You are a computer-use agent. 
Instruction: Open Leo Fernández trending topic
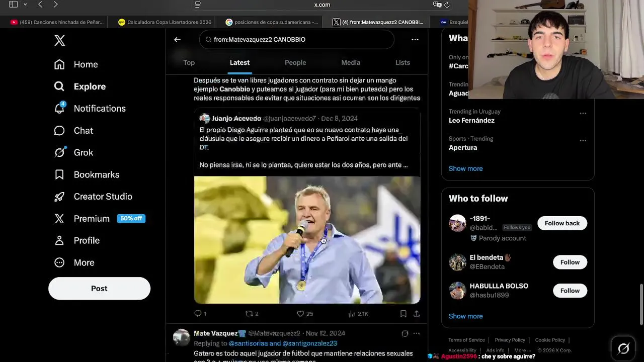coord(471,121)
